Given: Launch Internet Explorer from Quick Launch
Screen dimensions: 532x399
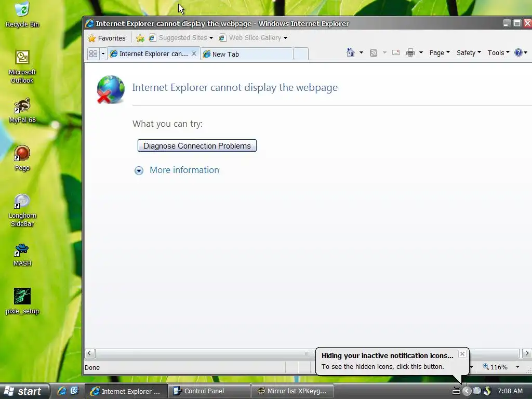Looking at the screenshot, I should pyautogui.click(x=62, y=391).
